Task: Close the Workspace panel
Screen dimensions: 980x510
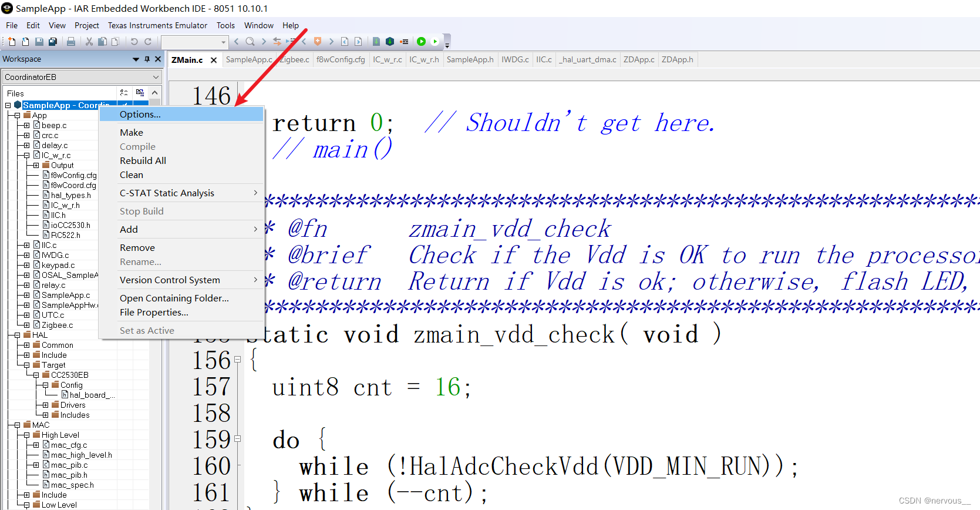Action: pos(157,59)
